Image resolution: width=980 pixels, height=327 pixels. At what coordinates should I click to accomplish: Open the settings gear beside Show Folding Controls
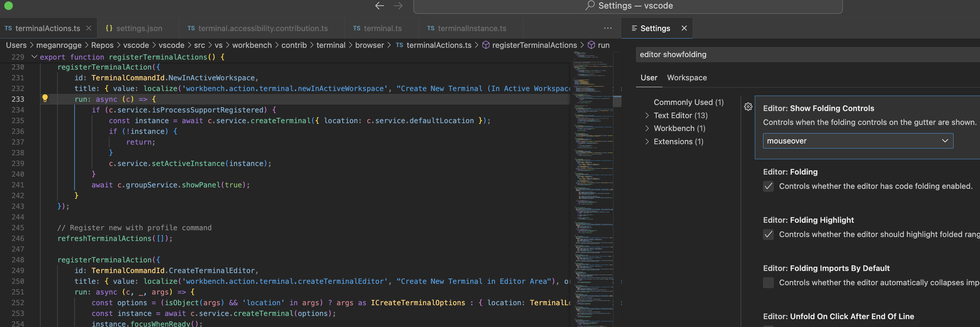(x=748, y=107)
